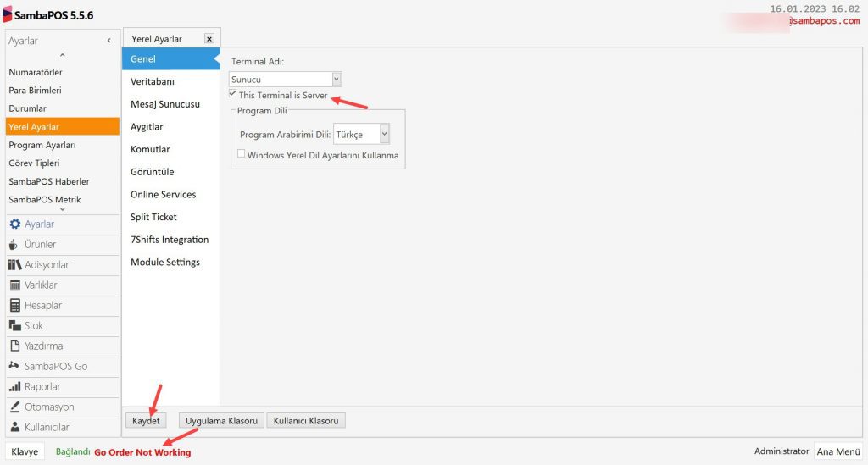Viewport: 868px width, 465px height.
Task: Select Program Ayarları in the sidebar list
Action: pos(42,145)
